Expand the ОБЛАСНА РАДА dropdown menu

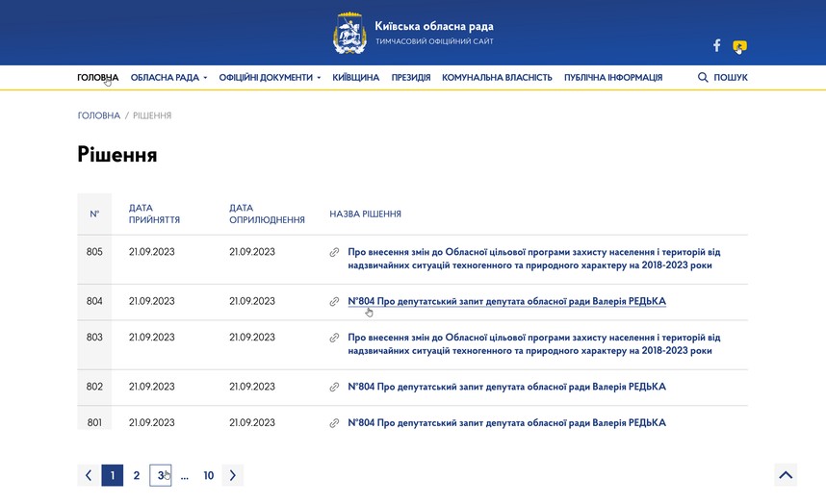point(168,77)
